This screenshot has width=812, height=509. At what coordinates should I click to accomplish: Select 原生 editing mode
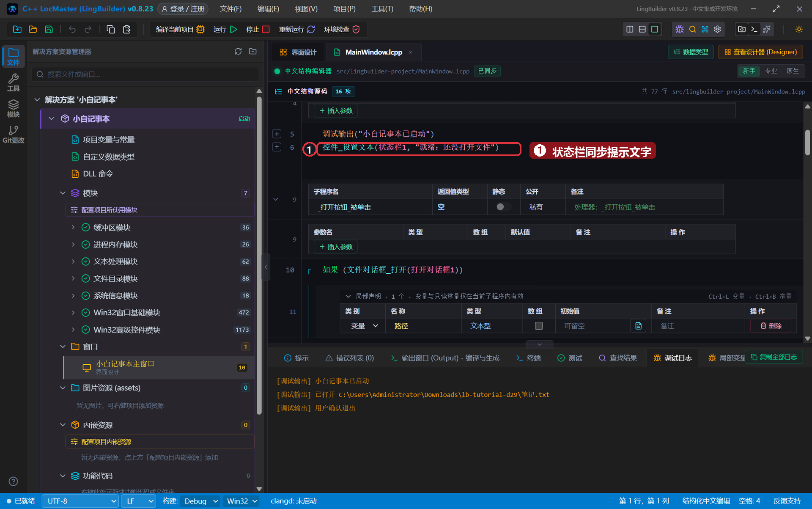click(x=793, y=71)
